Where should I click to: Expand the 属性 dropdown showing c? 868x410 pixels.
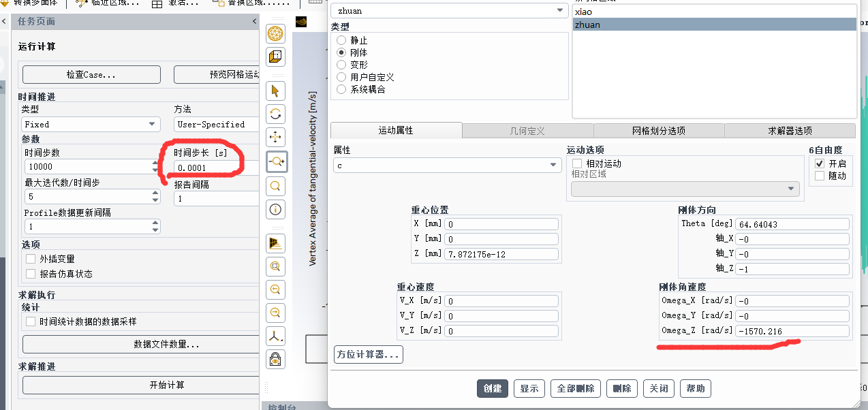tap(447, 165)
